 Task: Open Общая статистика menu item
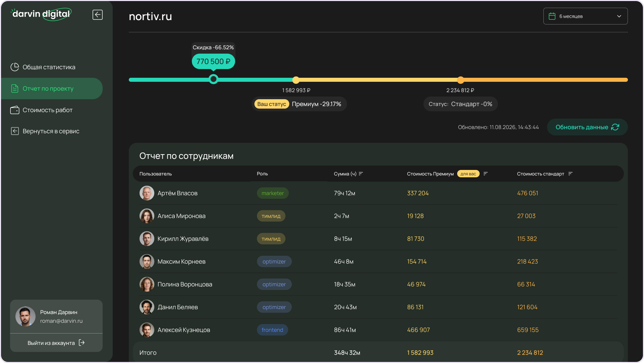click(52, 67)
